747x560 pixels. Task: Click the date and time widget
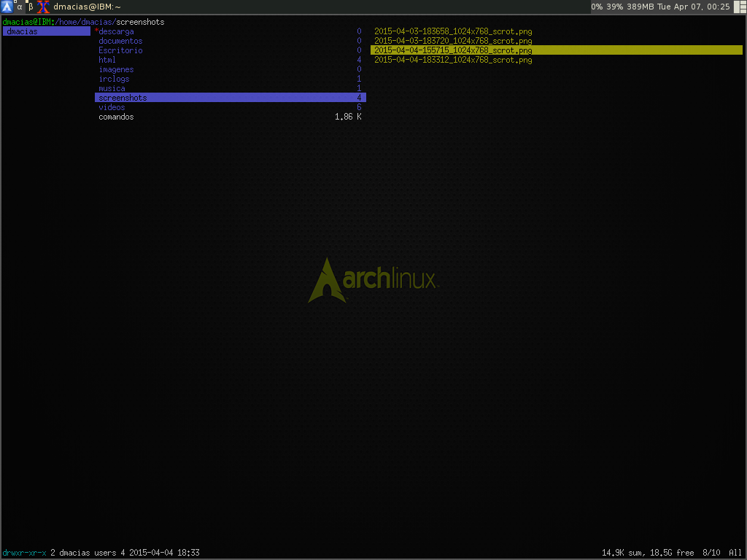(x=694, y=7)
